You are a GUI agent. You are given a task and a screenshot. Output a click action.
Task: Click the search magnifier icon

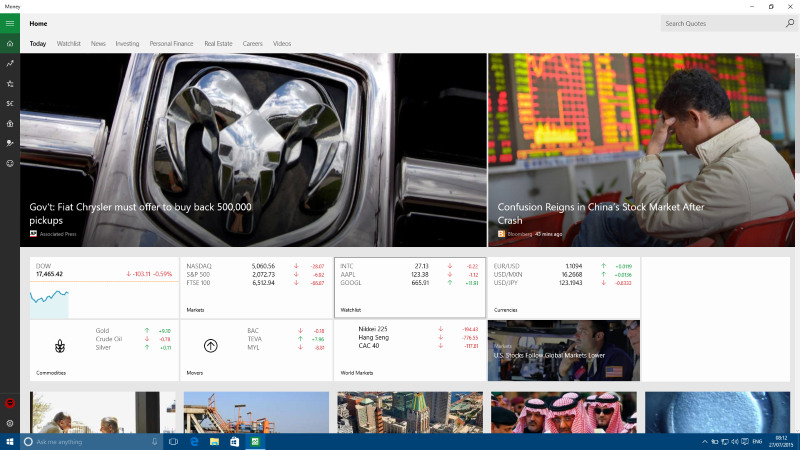[x=789, y=23]
